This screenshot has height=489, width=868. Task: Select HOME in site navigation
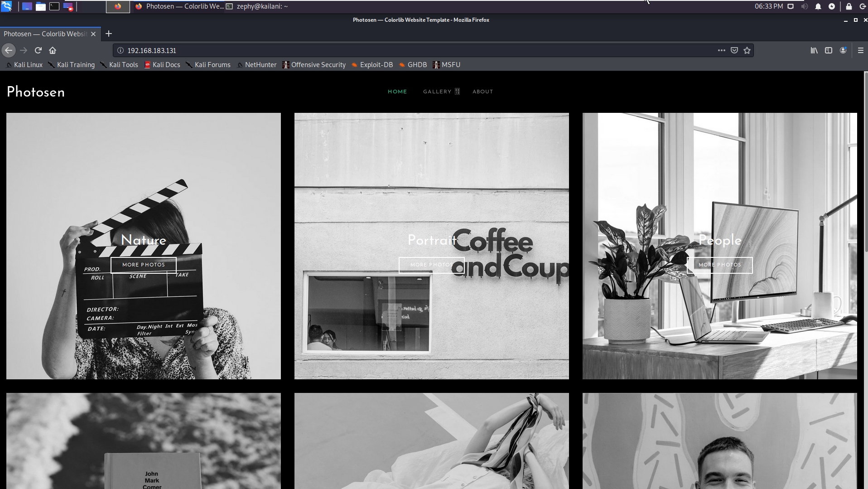tap(397, 92)
